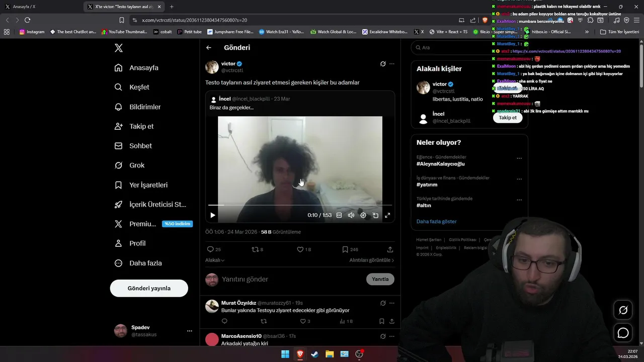
Task: Click the Yanıtla button
Action: 380,279
